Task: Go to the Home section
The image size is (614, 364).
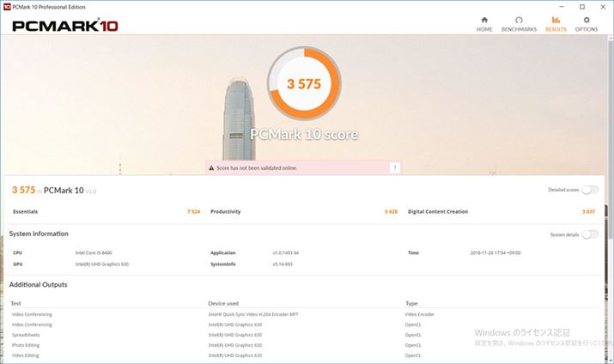Action: coord(484,23)
